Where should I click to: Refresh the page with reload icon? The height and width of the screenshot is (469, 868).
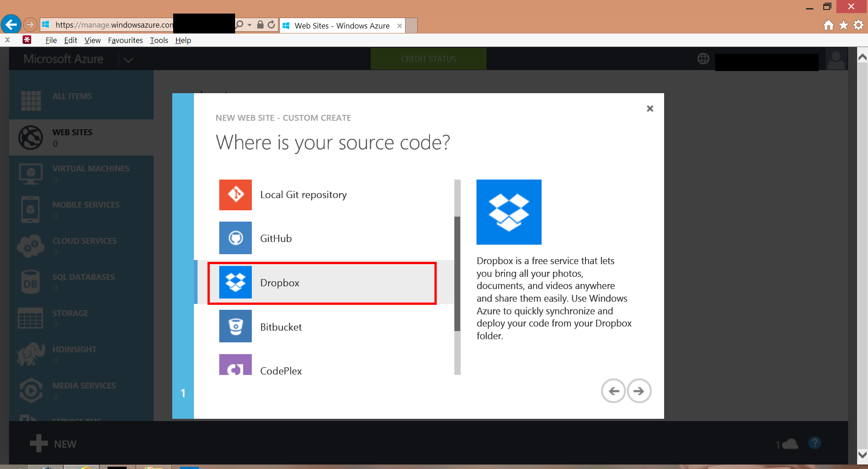coord(271,24)
